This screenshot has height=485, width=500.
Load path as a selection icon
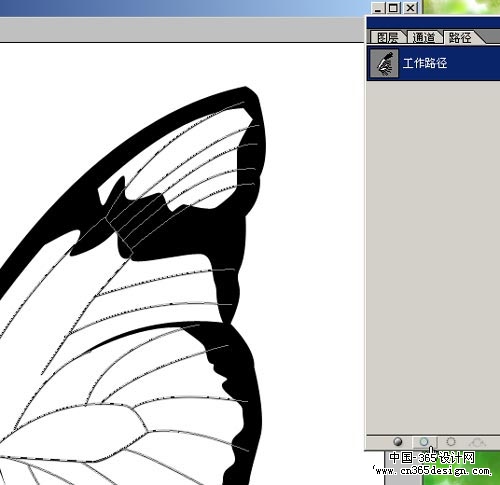(451, 442)
